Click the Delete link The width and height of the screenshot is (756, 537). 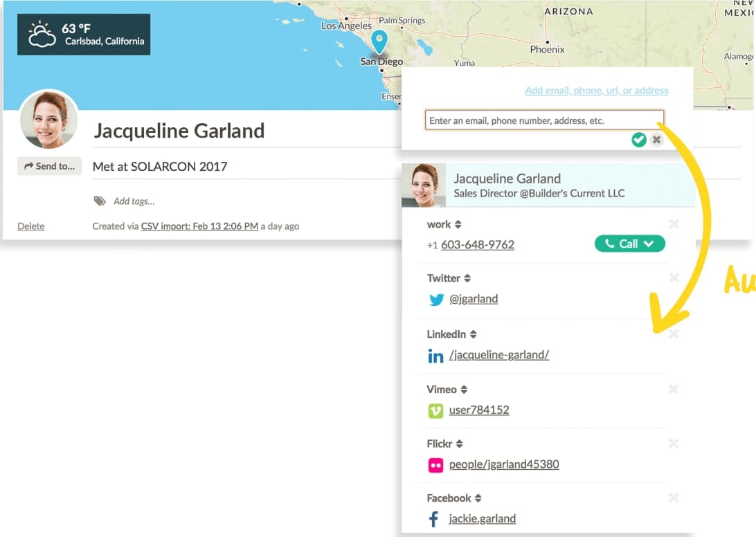coord(31,226)
